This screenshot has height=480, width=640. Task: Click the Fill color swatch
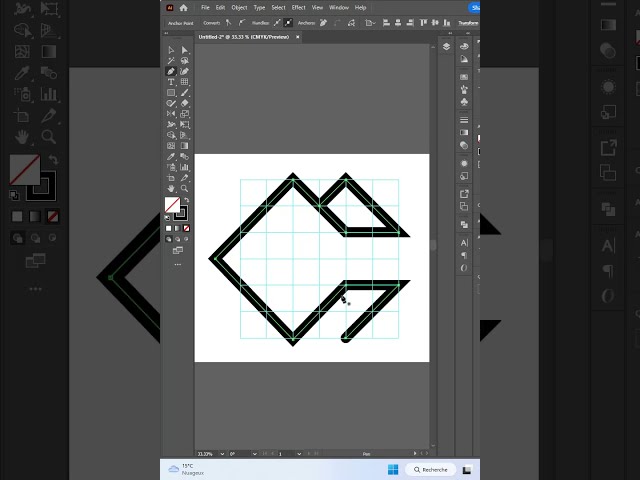(x=172, y=205)
